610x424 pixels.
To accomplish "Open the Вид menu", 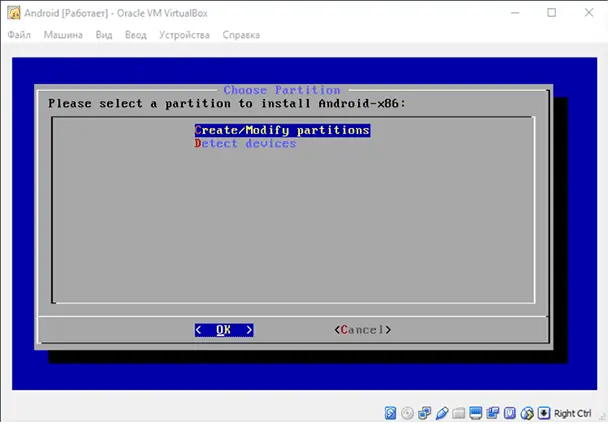I will [x=104, y=35].
